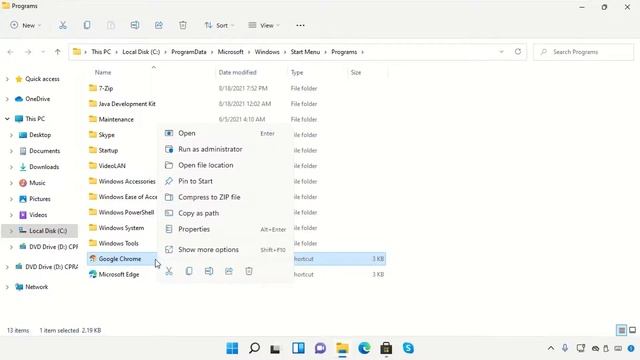Viewport: 640px width, 360px height.
Task: Expand OneDrive in navigation pane
Action: tap(7, 99)
